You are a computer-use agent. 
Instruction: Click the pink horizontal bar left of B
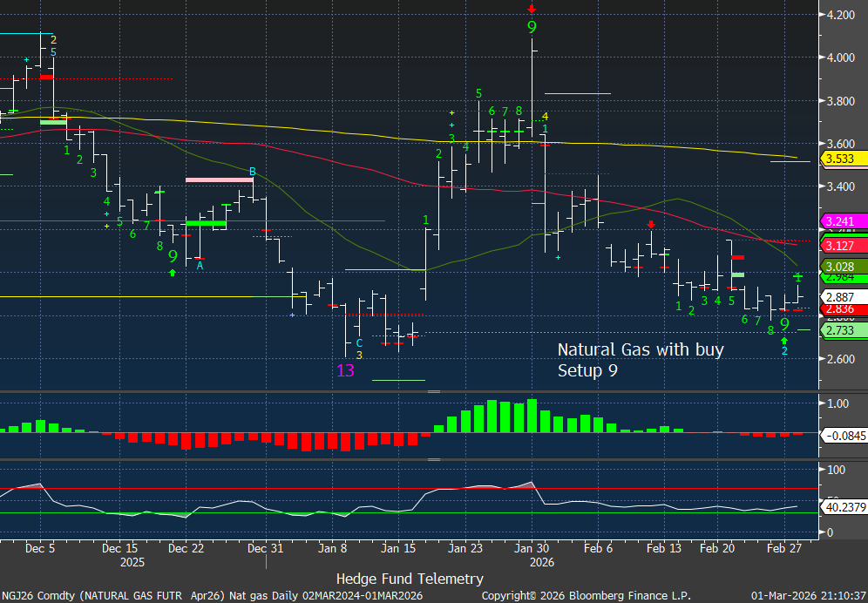218,180
